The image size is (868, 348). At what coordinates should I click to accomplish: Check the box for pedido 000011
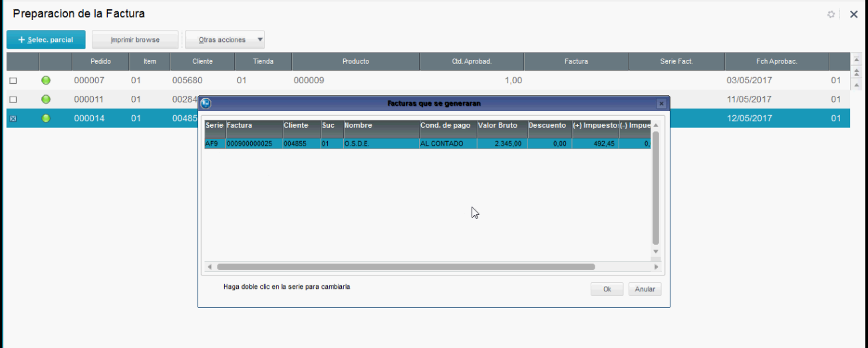tap(13, 100)
